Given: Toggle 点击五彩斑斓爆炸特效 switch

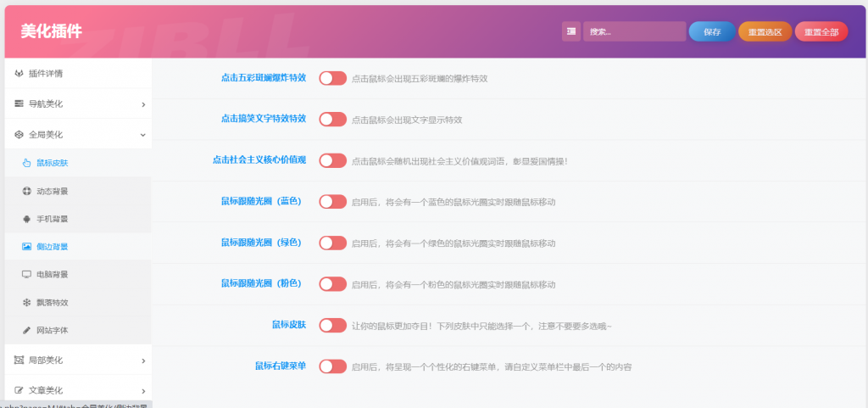Looking at the screenshot, I should tap(332, 78).
